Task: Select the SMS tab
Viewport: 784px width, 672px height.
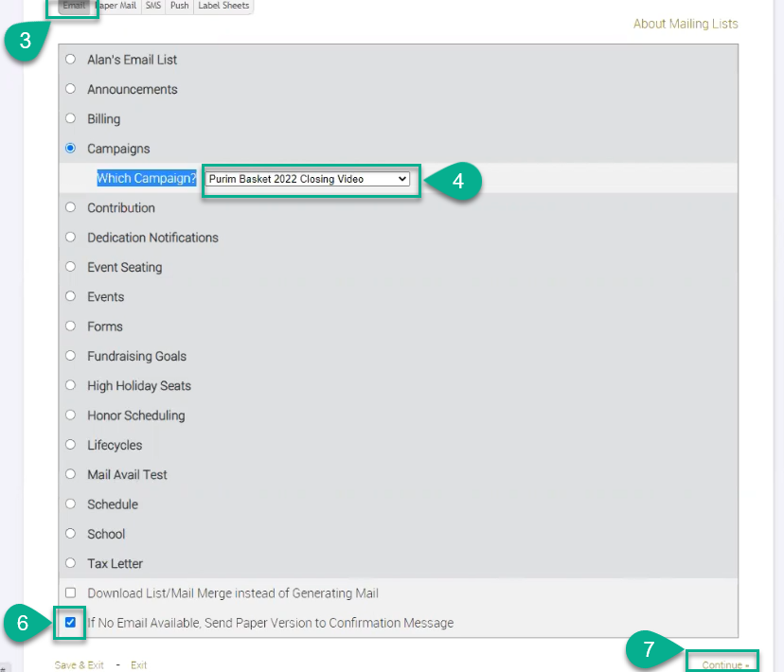Action: pyautogui.click(x=152, y=6)
